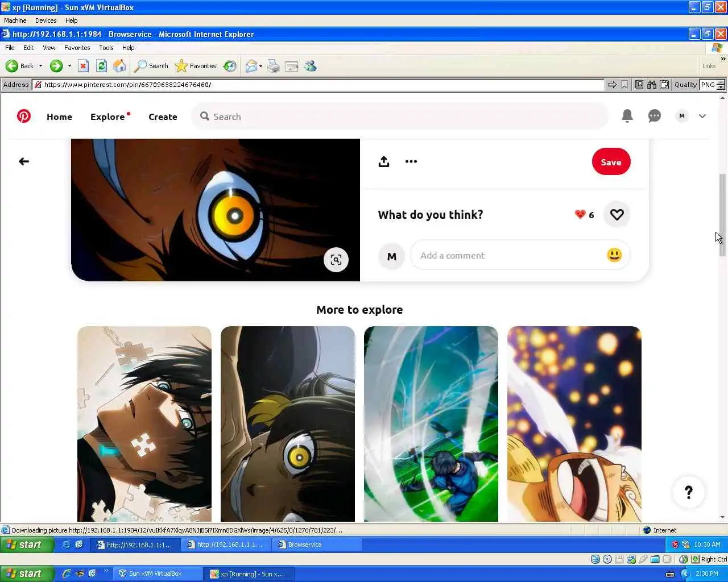
Task: Click the back arrow beside the pin
Action: 24,161
